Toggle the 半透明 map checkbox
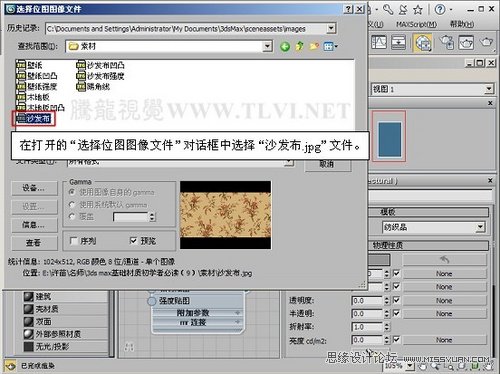 pos(396,313)
